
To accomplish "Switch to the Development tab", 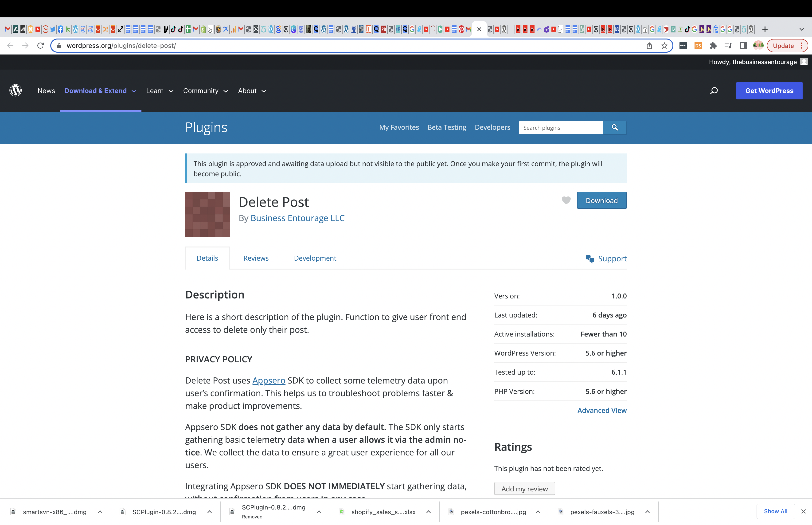I will tap(315, 258).
